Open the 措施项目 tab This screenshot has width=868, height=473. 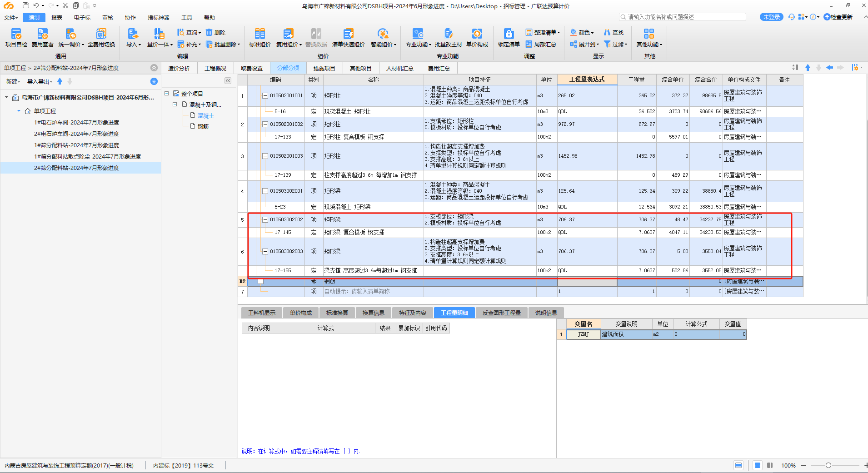(324, 68)
